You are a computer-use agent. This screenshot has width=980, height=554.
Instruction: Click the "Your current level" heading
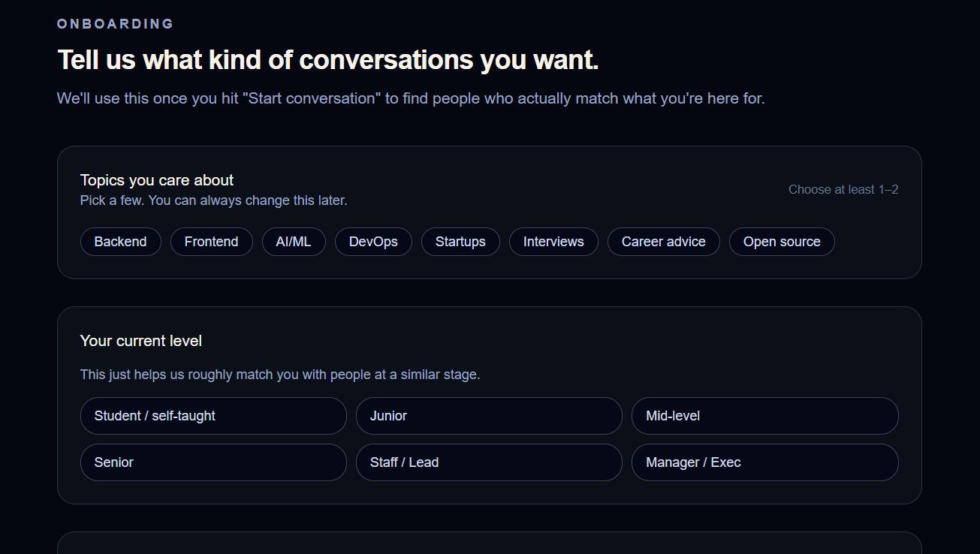tap(141, 341)
